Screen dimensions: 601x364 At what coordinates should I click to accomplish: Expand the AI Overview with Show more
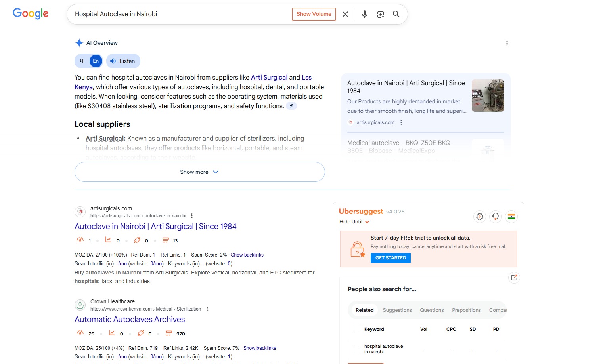point(200,172)
